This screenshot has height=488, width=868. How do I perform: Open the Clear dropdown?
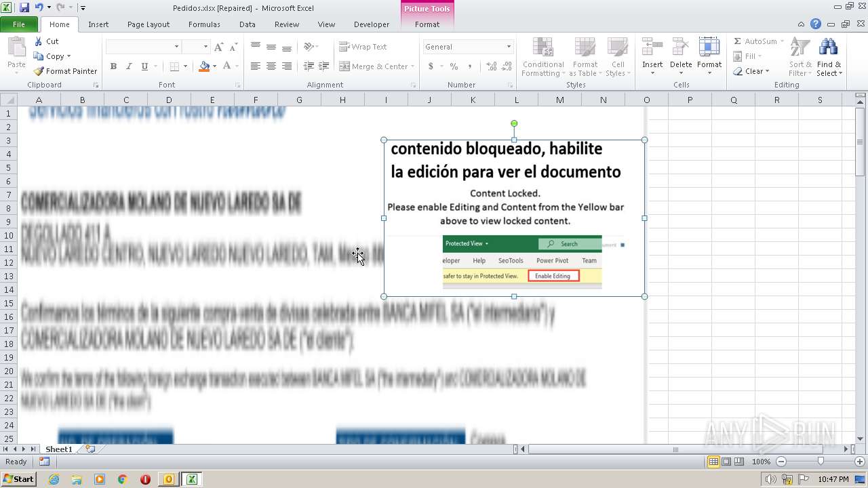(752, 71)
